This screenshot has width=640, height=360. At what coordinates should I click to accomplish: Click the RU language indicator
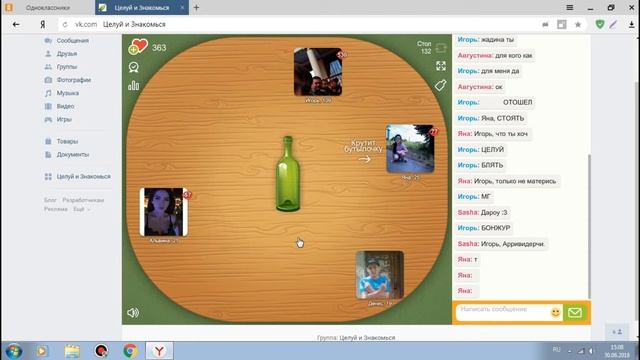[556, 350]
